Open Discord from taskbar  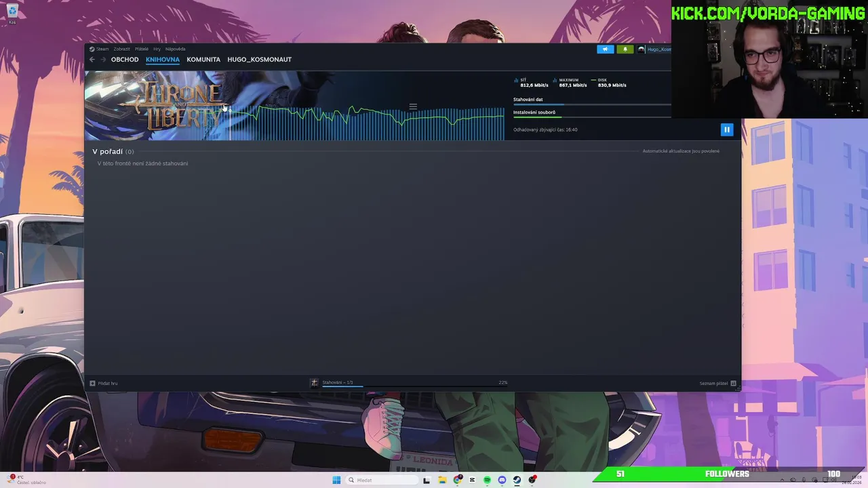pos(502,480)
